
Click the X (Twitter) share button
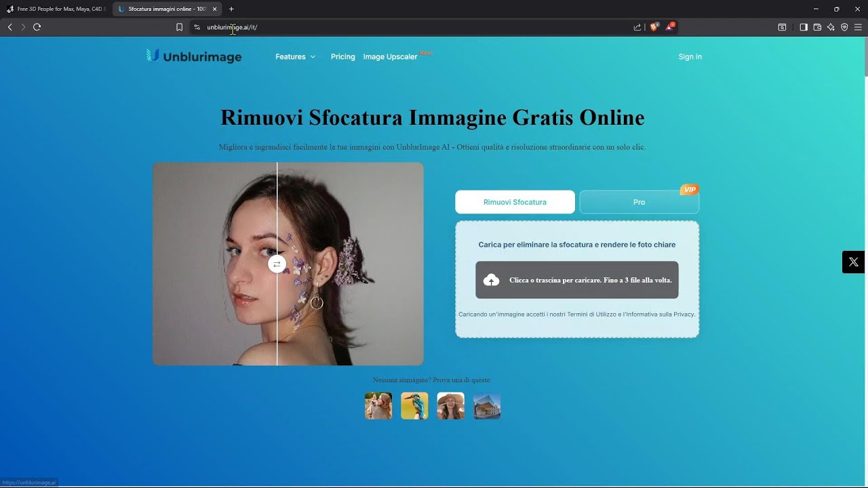(x=854, y=262)
